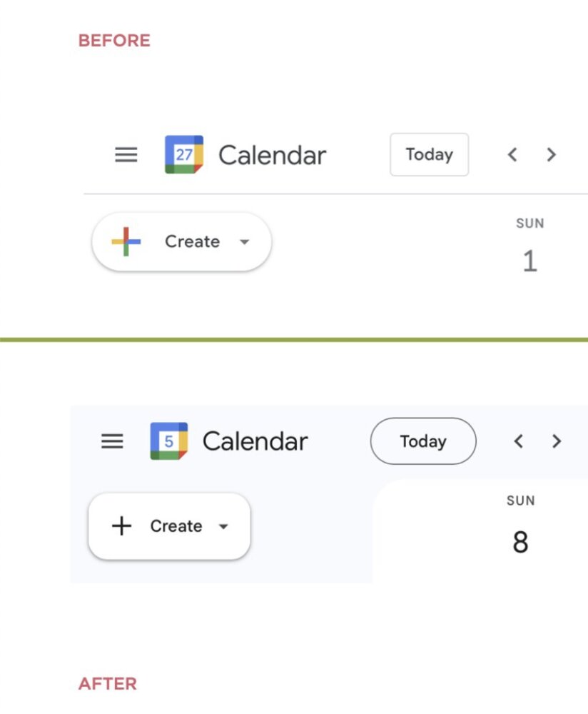Click the Create label in After screenshot
588x714 pixels.
point(176,526)
